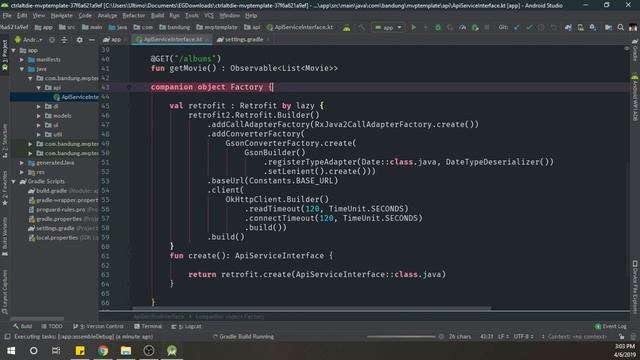Open the File menu
This screenshot has height=360, width=640.
coord(7,16)
